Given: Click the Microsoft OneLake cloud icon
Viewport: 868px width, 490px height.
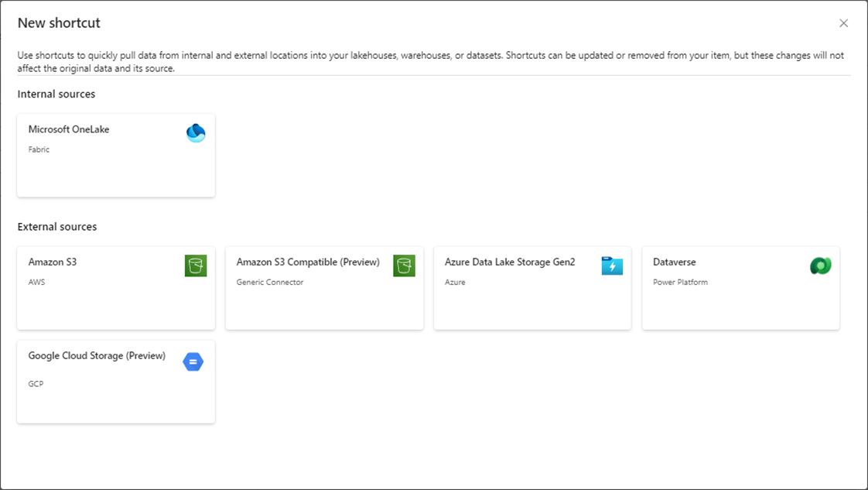Looking at the screenshot, I should point(196,133).
